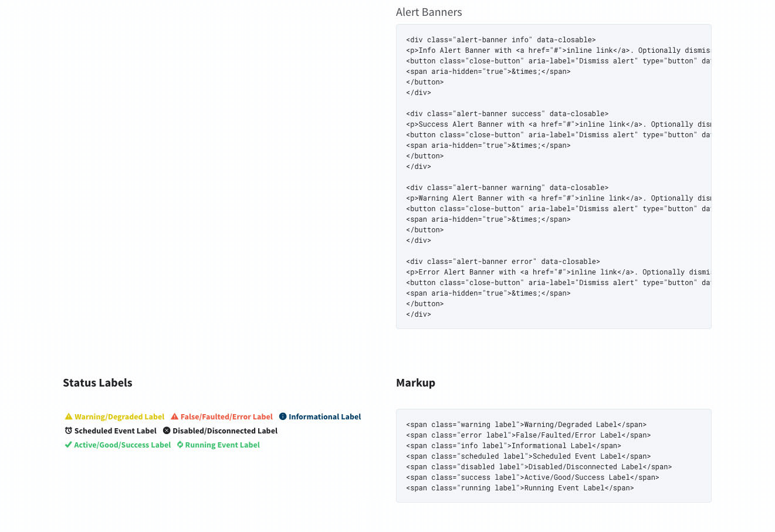The width and height of the screenshot is (775, 532).
Task: Click the Active/Good/Success Label text
Action: tap(122, 445)
